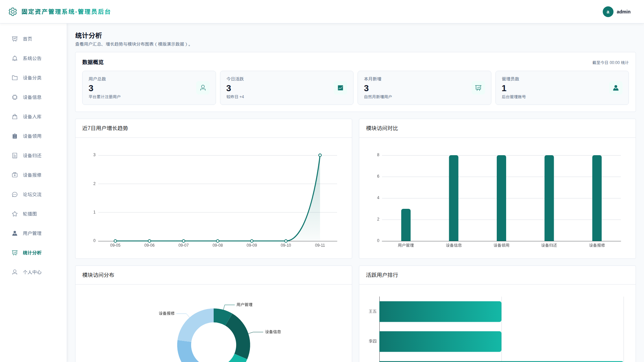644x362 pixels.
Task: Go to 设备分类 in the sidebar
Action: (34, 78)
